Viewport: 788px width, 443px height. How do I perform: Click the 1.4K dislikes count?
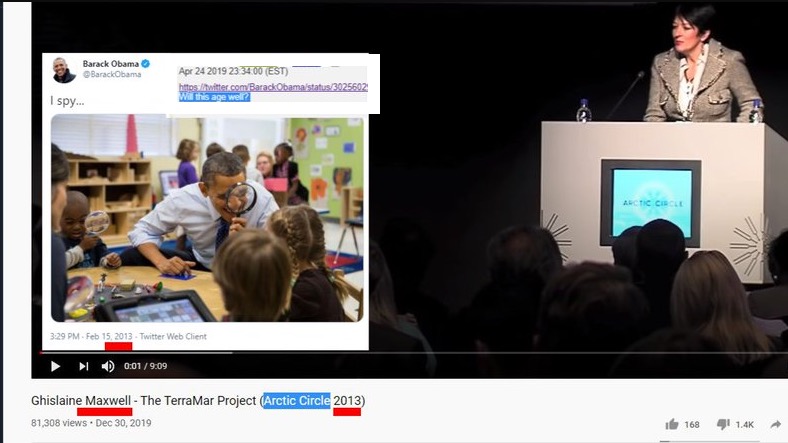(x=745, y=425)
